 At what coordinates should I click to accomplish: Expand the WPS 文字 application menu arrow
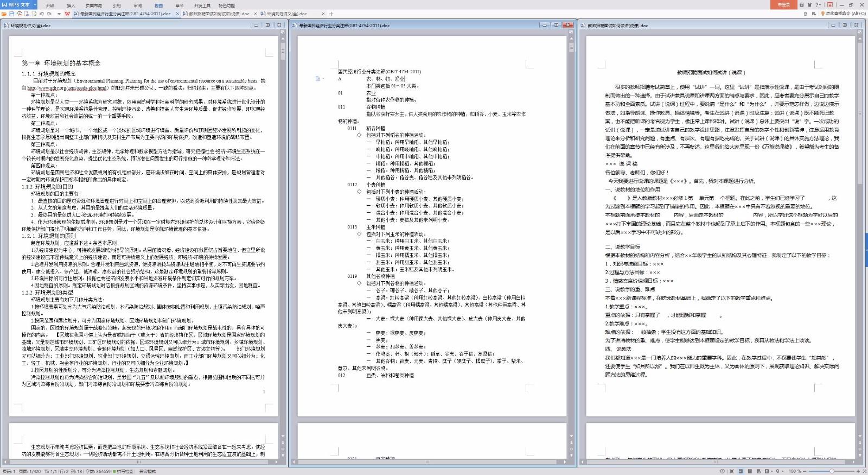[x=35, y=5]
